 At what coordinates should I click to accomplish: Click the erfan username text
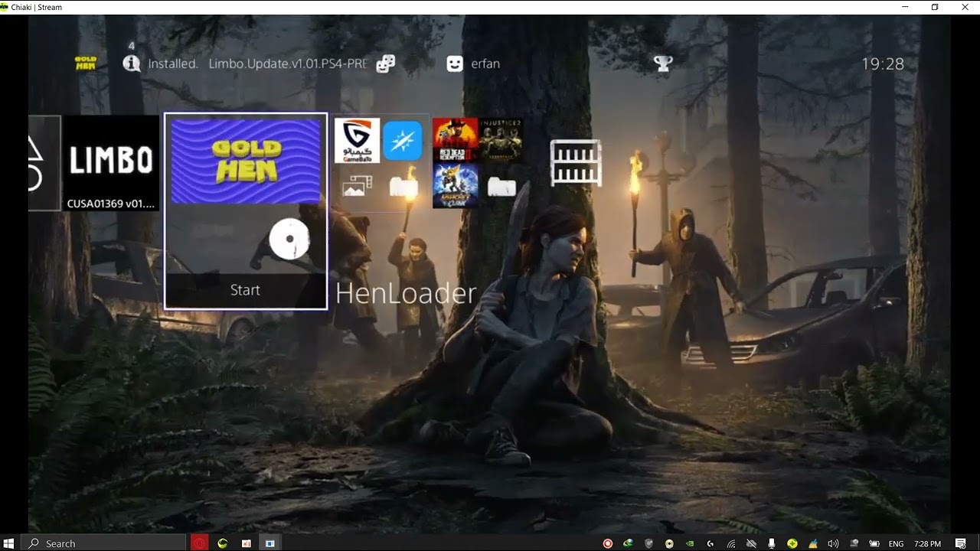[x=485, y=64]
